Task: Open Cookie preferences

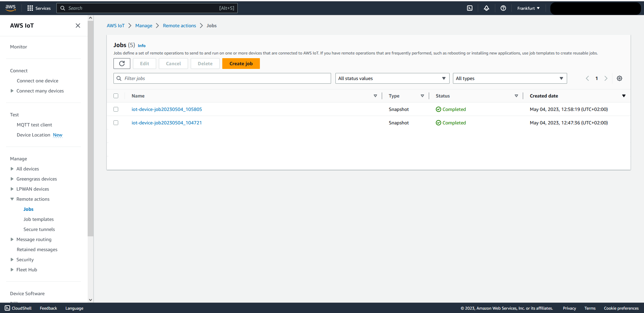Action: pos(621,308)
